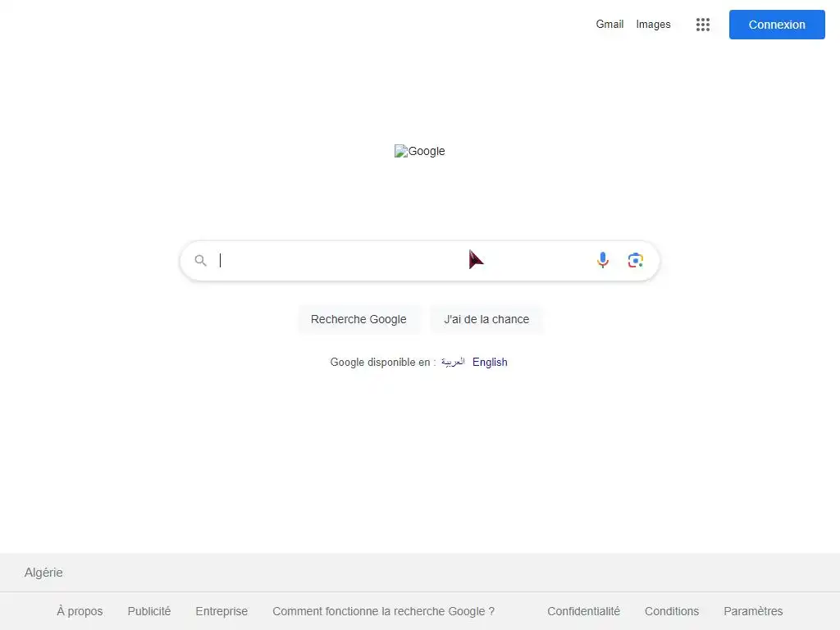The width and height of the screenshot is (840, 630).
Task: Switch Google to English language link
Action: pyautogui.click(x=490, y=362)
